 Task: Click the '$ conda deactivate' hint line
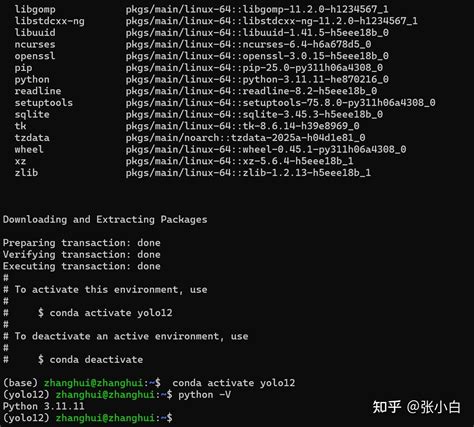90,359
